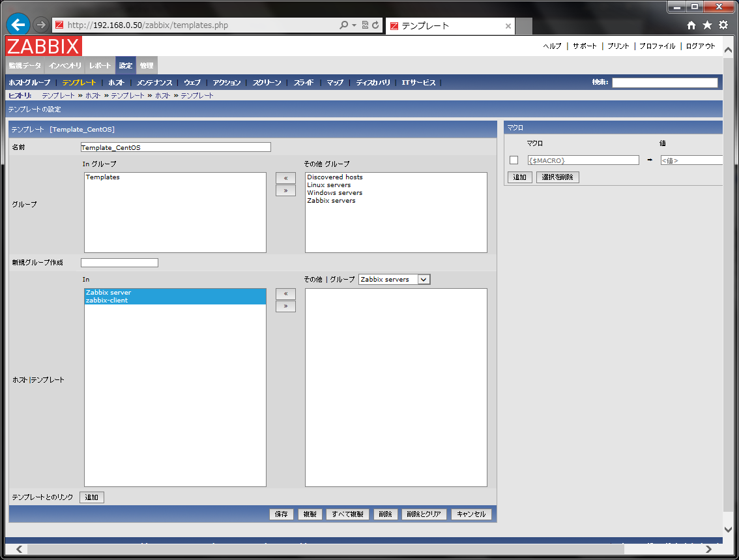Open ウェブ submenu item
This screenshot has width=739, height=560.
pos(192,83)
